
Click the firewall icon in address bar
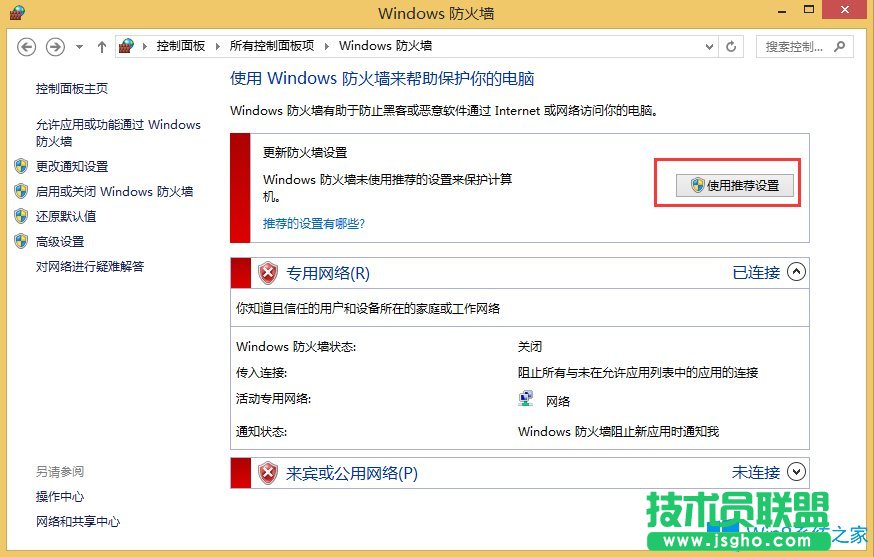[127, 46]
